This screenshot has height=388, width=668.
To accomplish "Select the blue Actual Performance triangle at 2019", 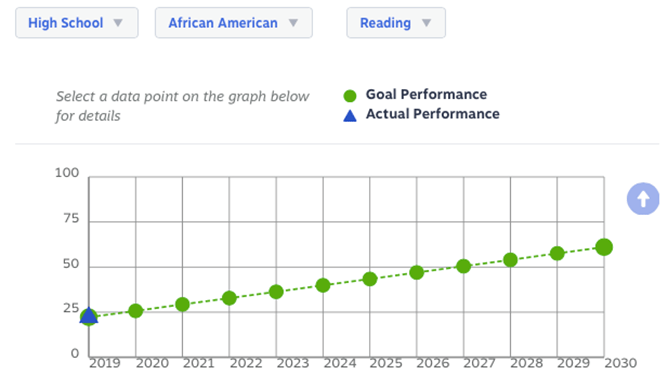I will point(89,316).
